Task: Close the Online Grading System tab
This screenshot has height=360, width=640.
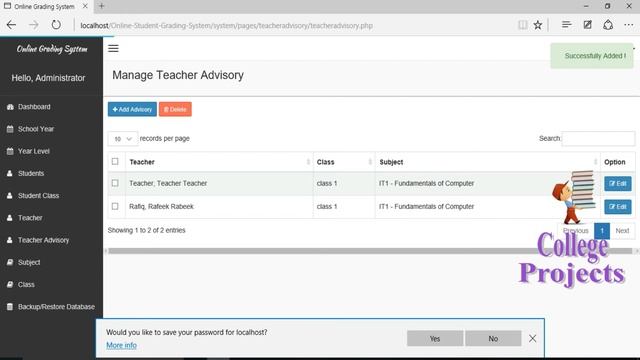Action: (85, 6)
